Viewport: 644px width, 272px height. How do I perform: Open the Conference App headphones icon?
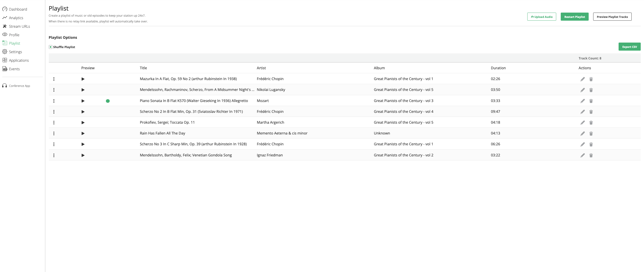tap(5, 86)
